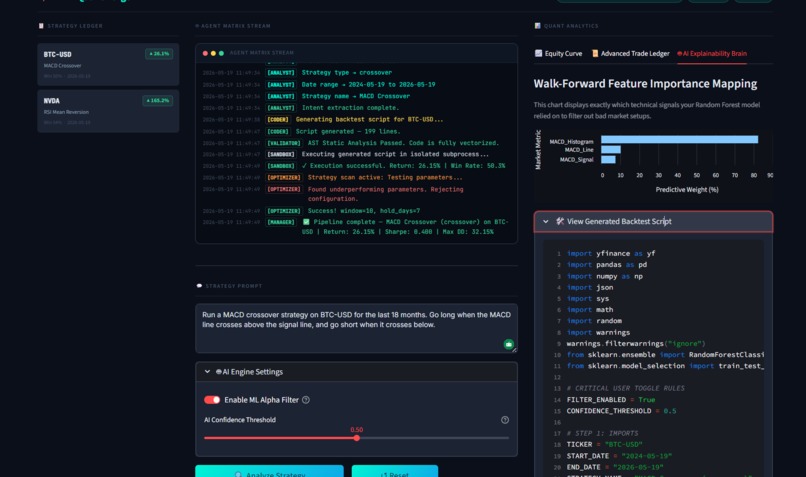Click log line 'Success! window=10, hold_days=7'

tap(364, 211)
